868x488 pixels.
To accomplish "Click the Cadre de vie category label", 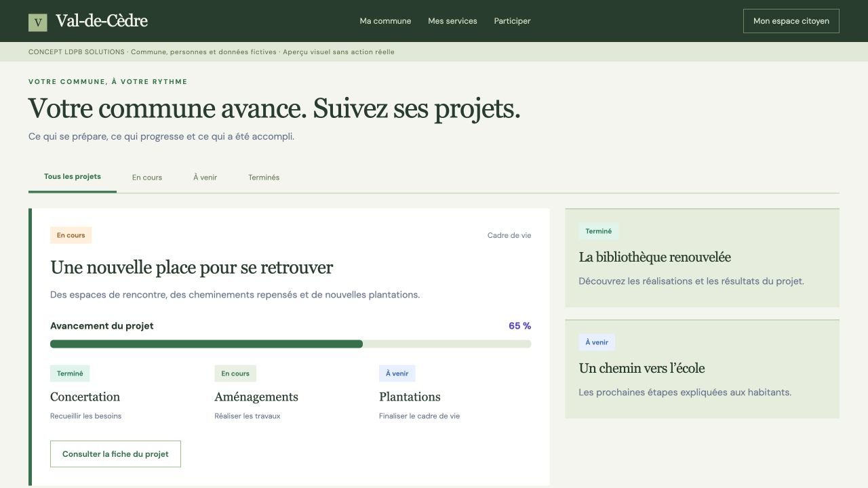I will (509, 236).
